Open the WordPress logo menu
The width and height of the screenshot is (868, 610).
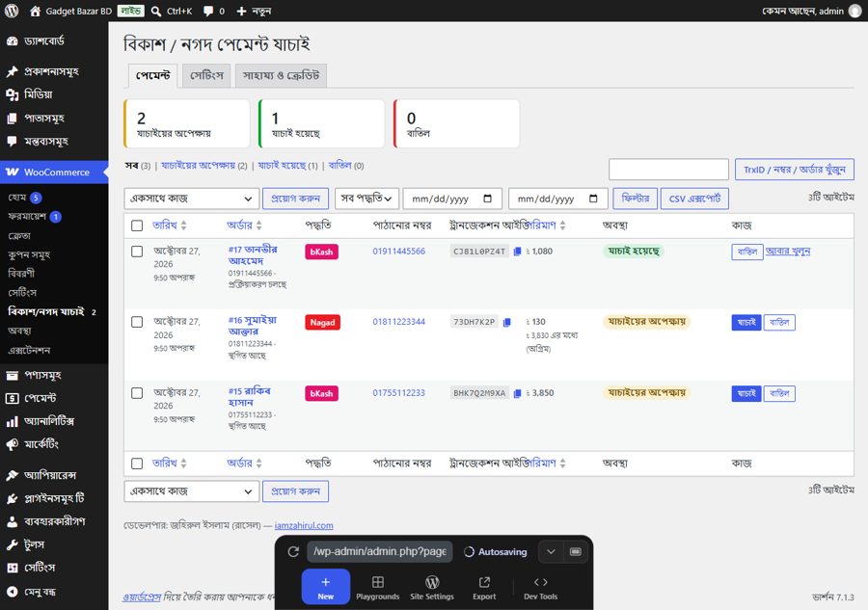[x=12, y=11]
